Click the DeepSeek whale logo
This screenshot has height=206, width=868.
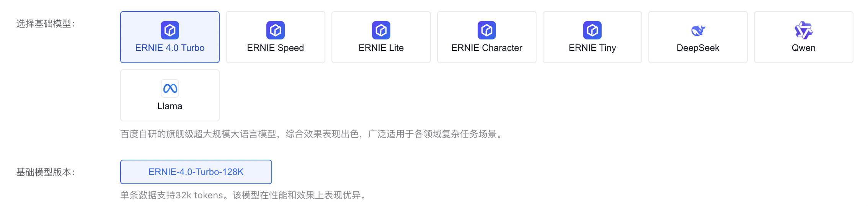(698, 30)
